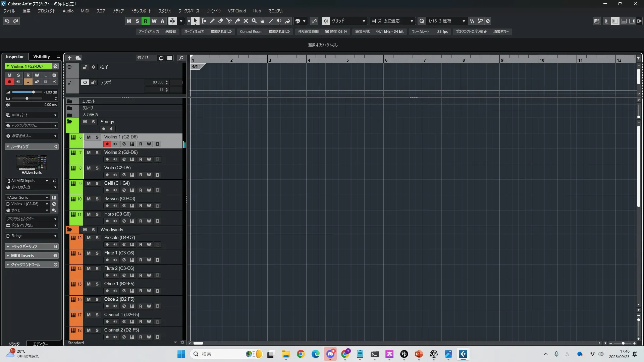Select the Zoom magnifier tool
This screenshot has height=362, width=644.
tap(254, 21)
